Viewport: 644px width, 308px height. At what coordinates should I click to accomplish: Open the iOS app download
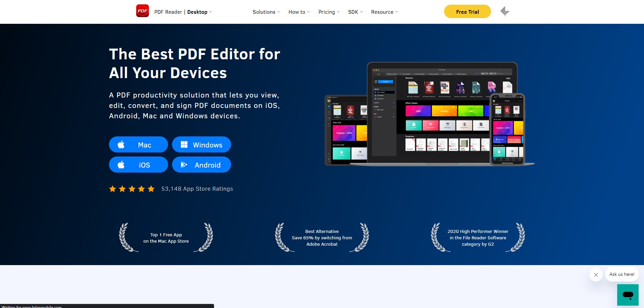(x=138, y=165)
